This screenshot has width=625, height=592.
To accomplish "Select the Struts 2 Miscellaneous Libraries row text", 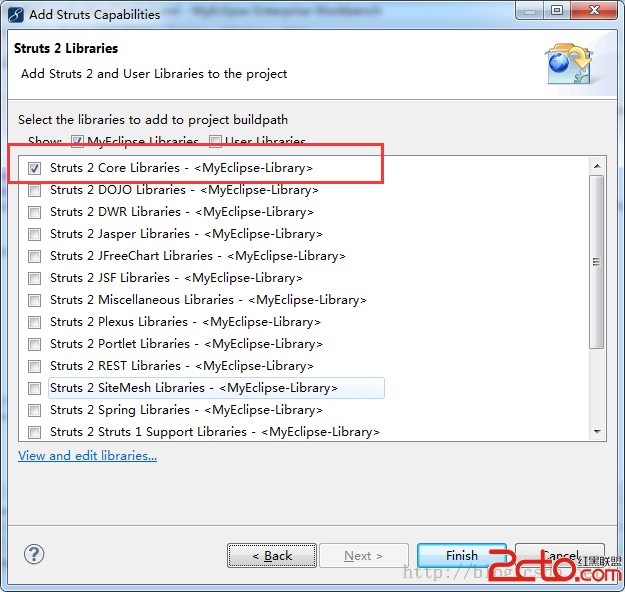I will click(208, 300).
